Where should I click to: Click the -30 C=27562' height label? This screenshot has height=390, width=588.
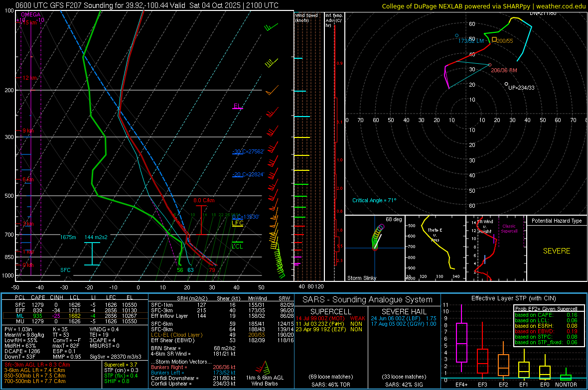point(248,151)
